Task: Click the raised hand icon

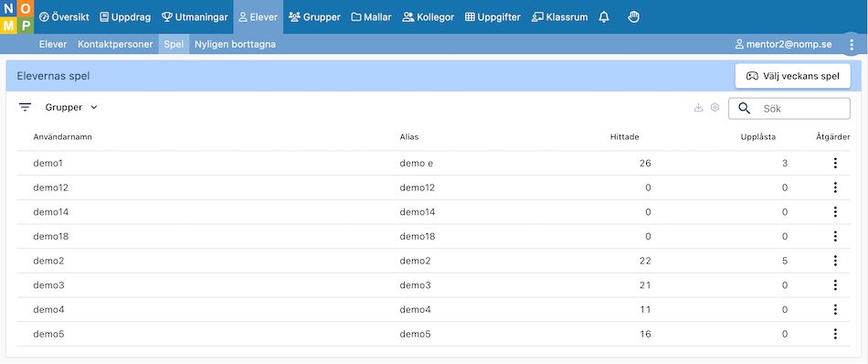Action: [634, 17]
